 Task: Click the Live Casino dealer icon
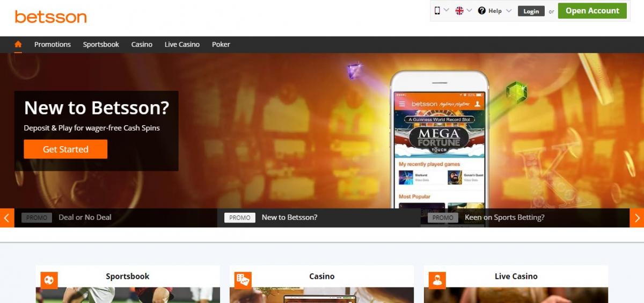[437, 280]
